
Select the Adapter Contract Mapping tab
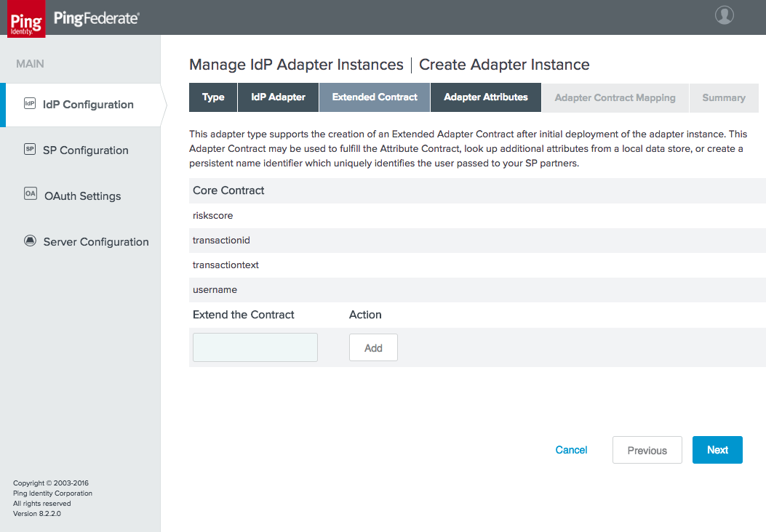(615, 97)
